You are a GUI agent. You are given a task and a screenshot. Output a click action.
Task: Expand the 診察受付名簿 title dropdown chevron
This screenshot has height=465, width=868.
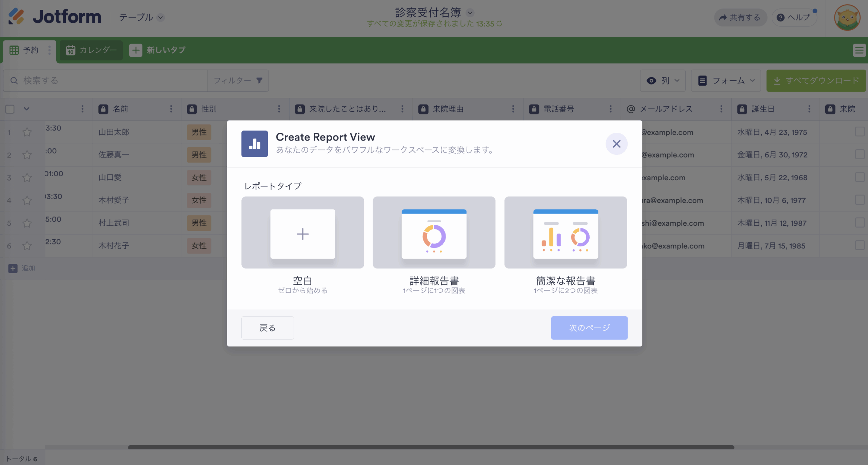pyautogui.click(x=470, y=13)
